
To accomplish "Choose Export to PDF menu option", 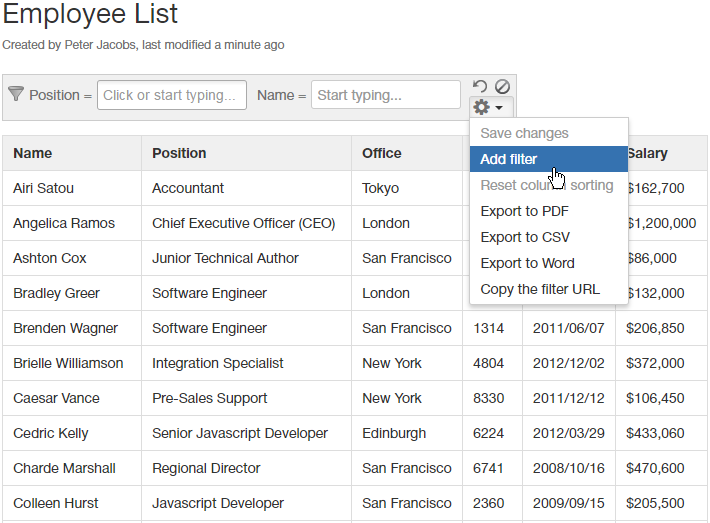I will (x=524, y=211).
